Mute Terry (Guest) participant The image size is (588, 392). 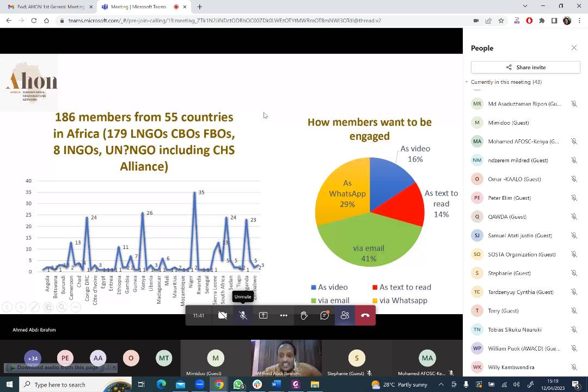pyautogui.click(x=574, y=310)
